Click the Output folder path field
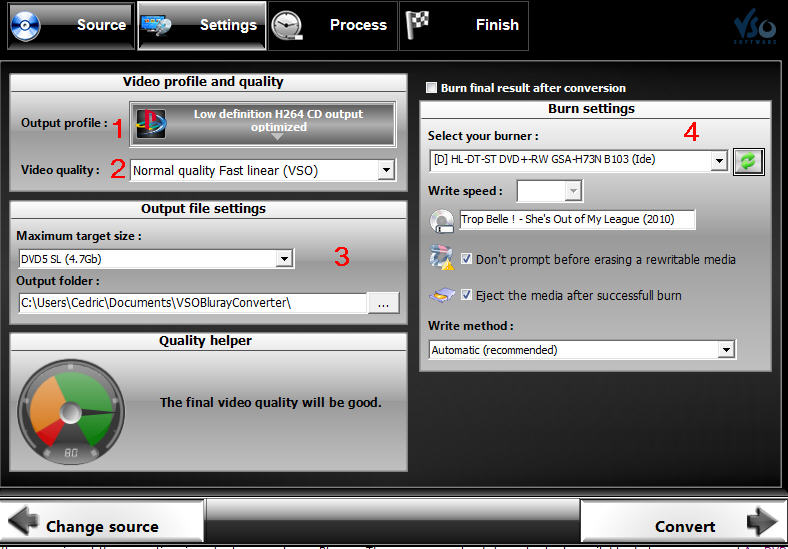The image size is (788, 549). 193,303
